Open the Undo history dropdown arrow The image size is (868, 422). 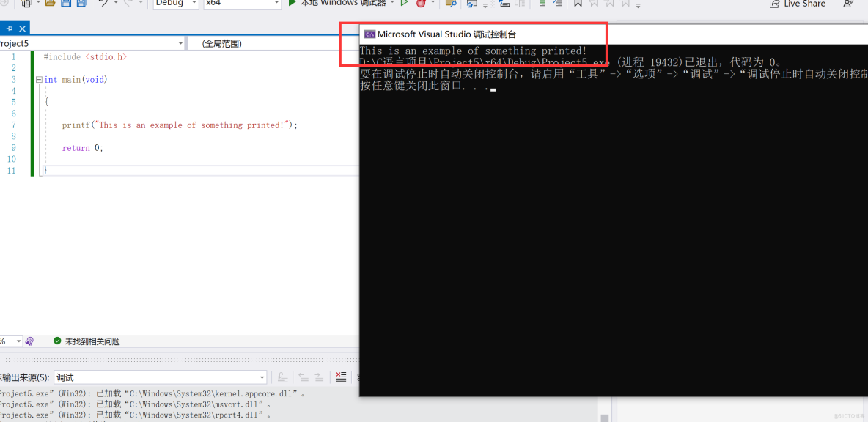(x=117, y=3)
